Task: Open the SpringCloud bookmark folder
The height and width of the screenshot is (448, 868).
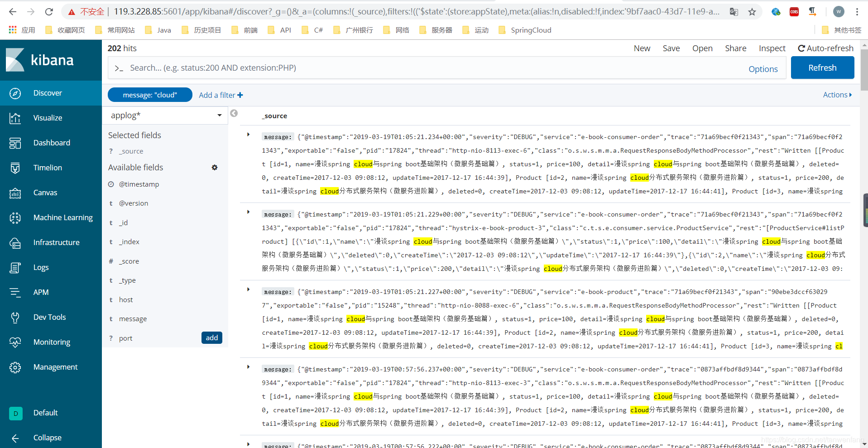Action: pos(525,30)
